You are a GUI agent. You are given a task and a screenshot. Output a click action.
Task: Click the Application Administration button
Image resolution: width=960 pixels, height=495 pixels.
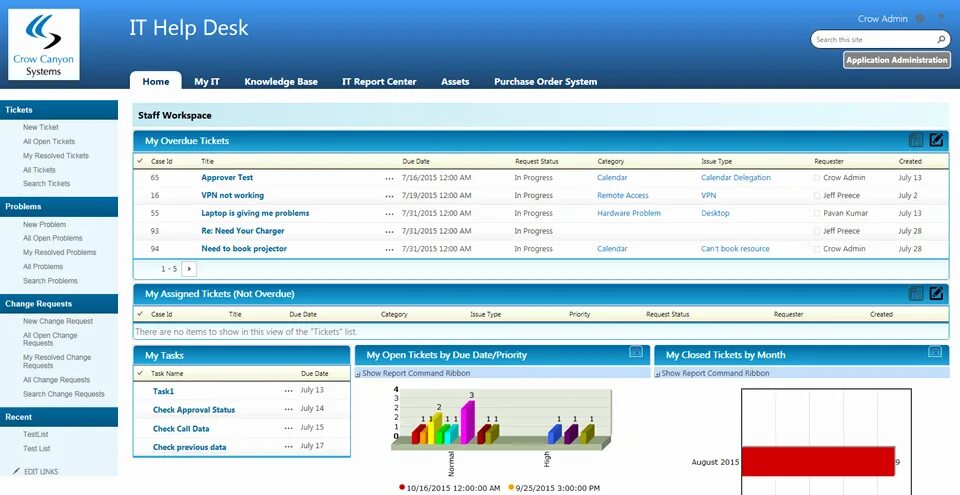[896, 60]
